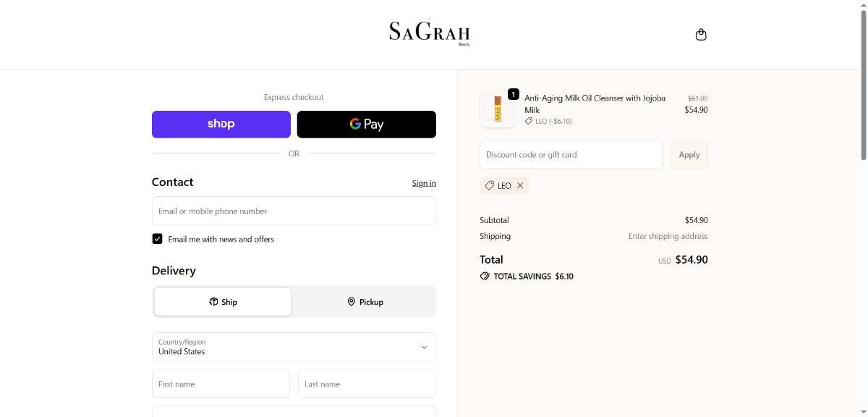Viewport: 868px width, 417px height.
Task: Uncheck Email me with news and offers
Action: [x=157, y=239]
